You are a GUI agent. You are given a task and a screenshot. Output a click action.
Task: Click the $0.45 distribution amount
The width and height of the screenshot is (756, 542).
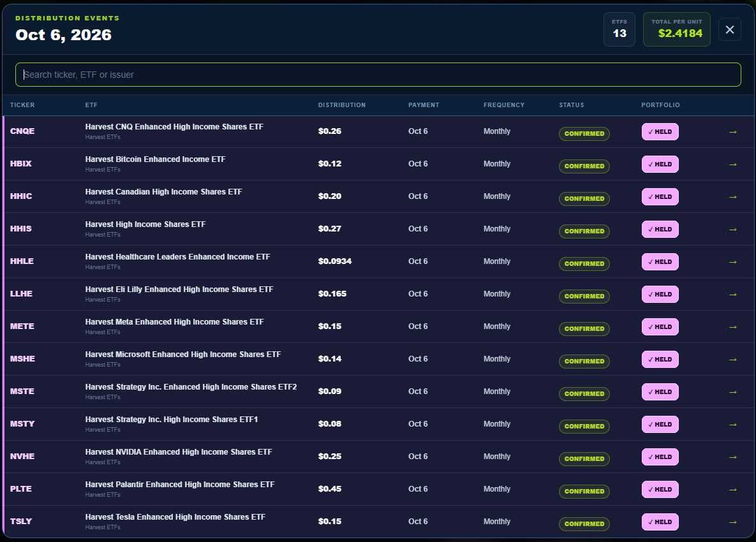(330, 489)
